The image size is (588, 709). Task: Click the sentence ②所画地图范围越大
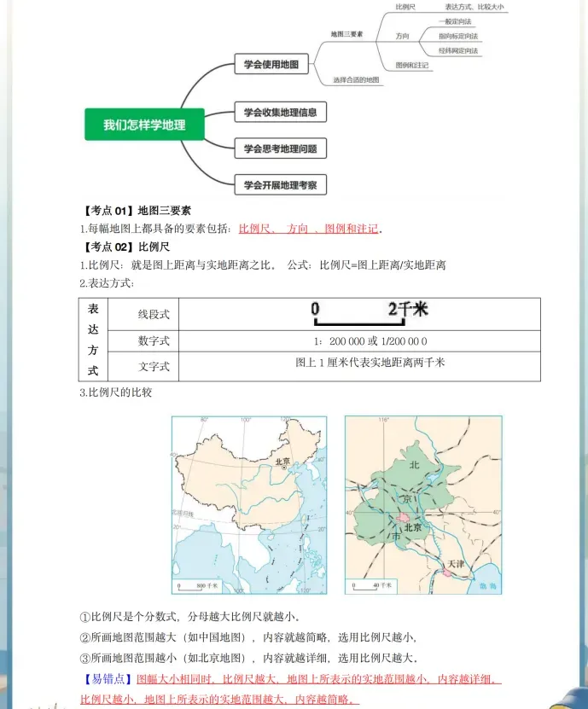coord(247,637)
